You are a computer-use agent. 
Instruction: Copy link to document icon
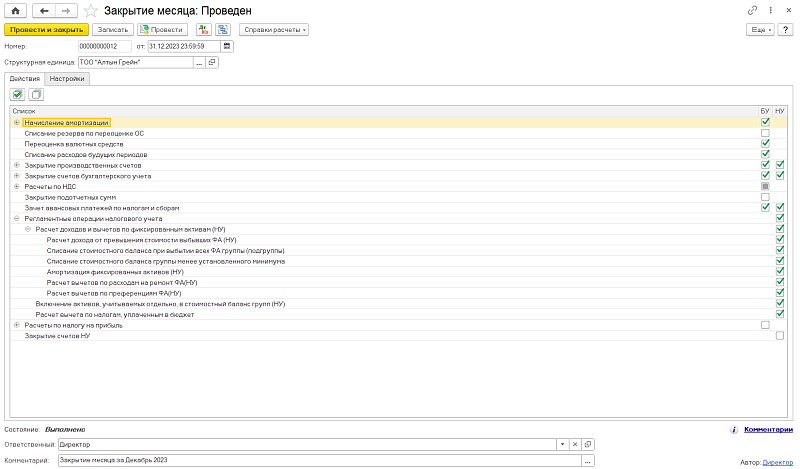click(x=753, y=10)
